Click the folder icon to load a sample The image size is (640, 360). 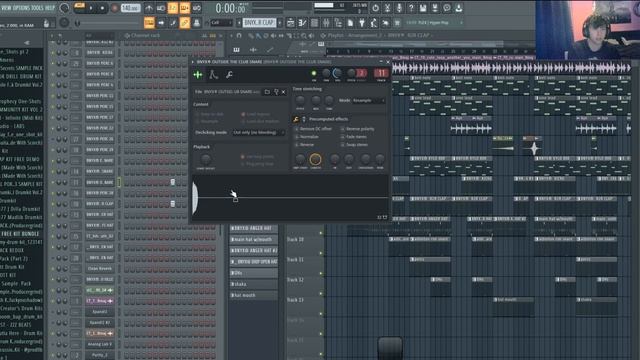[x=267, y=92]
